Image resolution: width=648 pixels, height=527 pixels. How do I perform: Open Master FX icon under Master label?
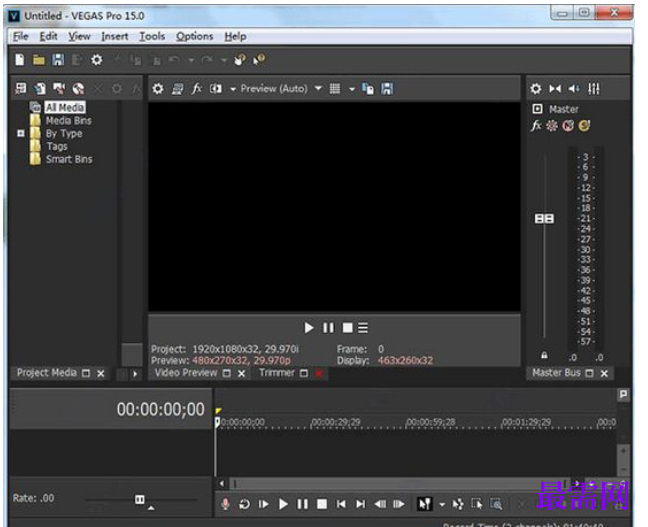click(x=536, y=125)
